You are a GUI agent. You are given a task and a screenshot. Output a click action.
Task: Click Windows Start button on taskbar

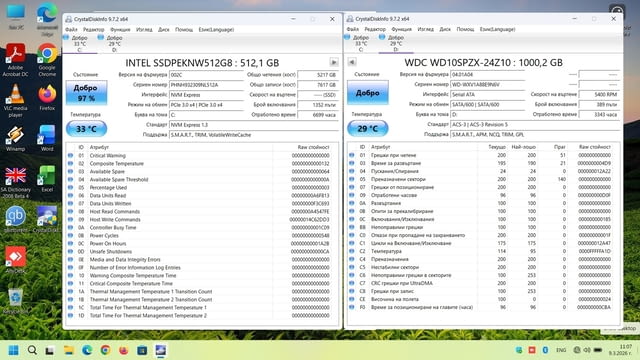13,350
